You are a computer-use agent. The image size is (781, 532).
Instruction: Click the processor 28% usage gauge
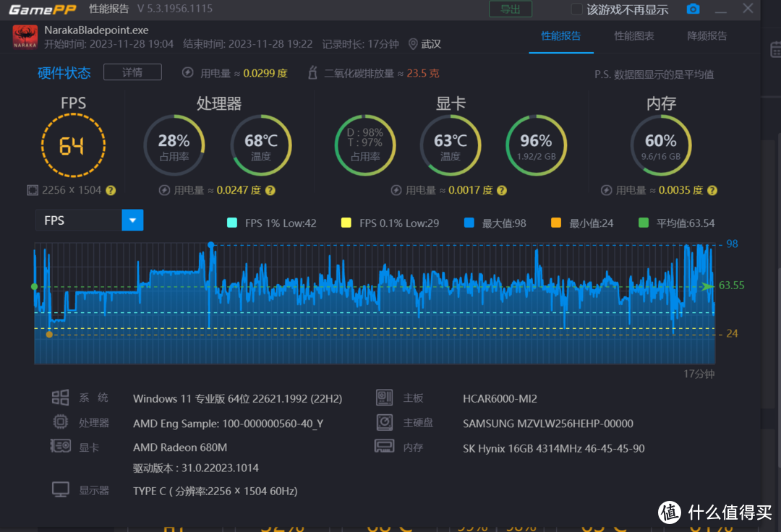tap(174, 145)
